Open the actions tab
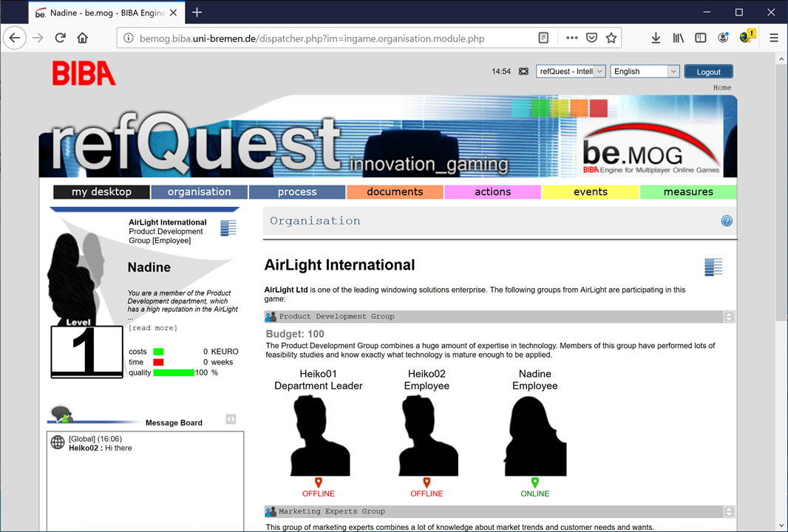Screen dimensions: 788x532 pos(492,192)
